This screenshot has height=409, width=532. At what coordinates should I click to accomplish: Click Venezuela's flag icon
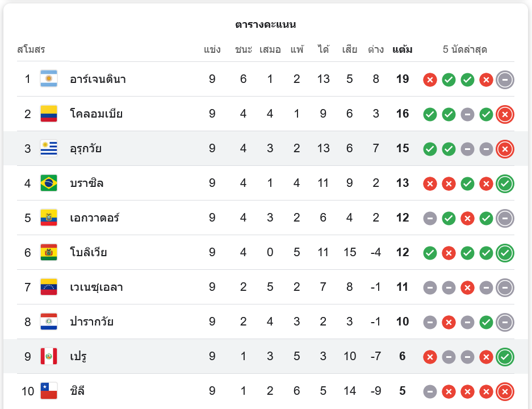point(49,287)
